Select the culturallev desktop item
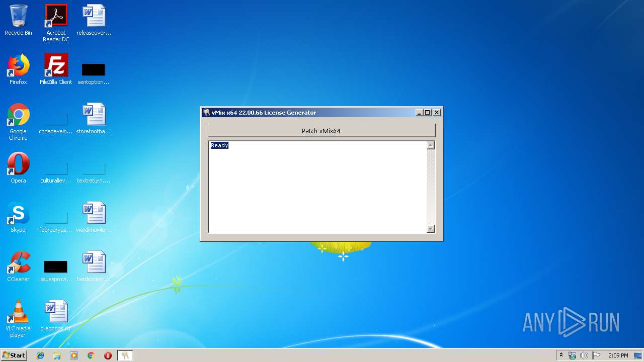Viewport: 644px width, 362px height. pos(56,172)
